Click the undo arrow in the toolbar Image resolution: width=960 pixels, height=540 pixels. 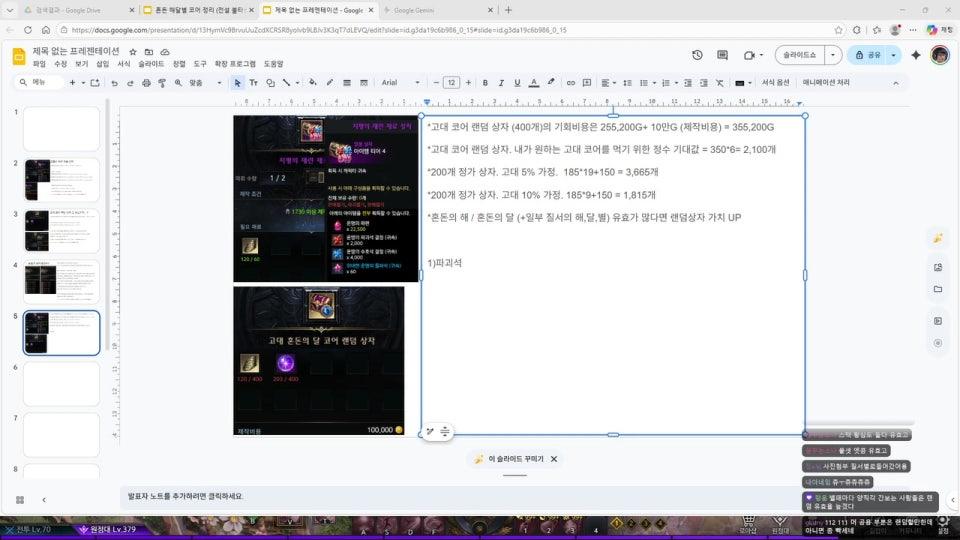[115, 83]
